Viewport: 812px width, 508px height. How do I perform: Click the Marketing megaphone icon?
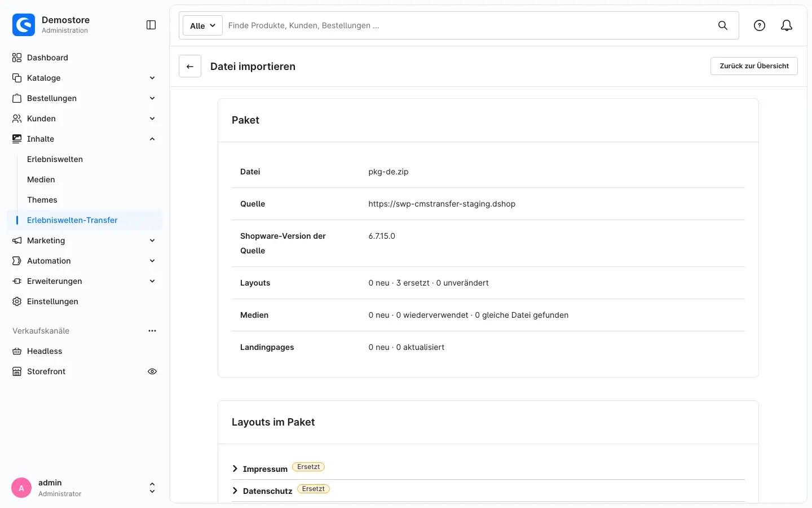[x=17, y=240]
